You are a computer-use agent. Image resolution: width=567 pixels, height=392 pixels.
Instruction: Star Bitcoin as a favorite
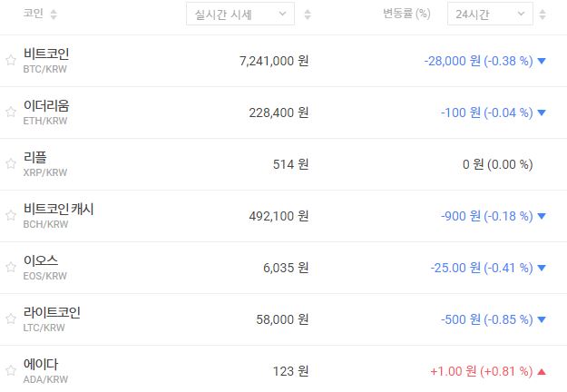coord(11,61)
